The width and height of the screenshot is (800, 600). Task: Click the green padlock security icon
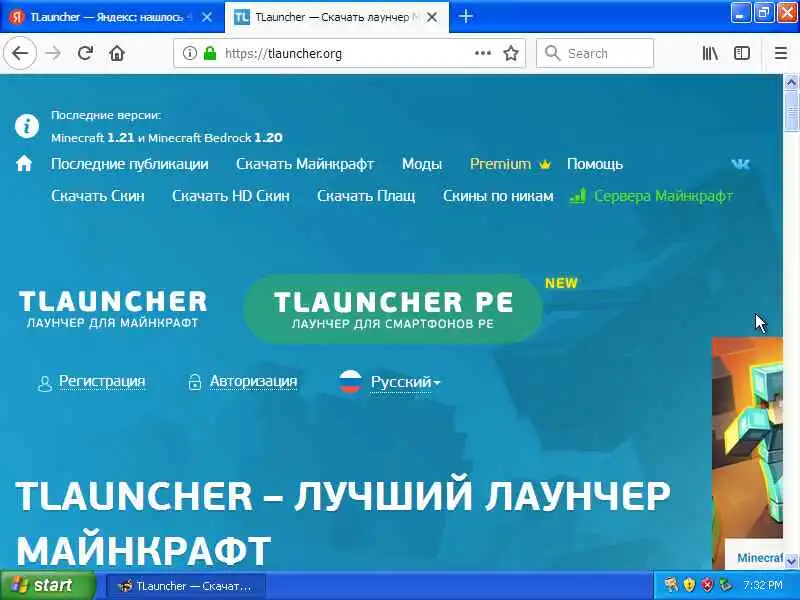(210, 53)
